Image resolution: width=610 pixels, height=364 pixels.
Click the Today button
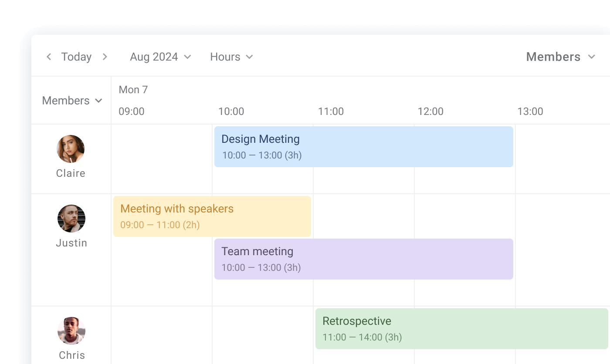(x=76, y=57)
